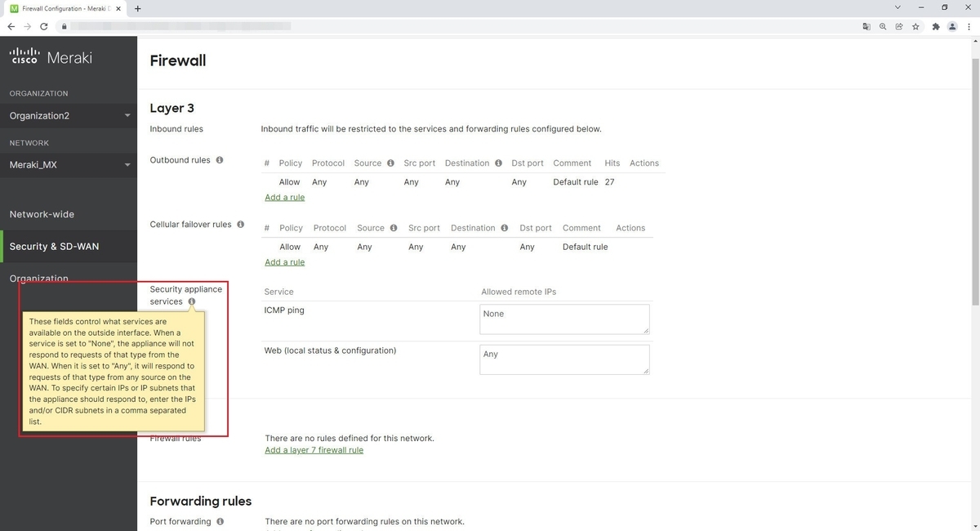
Task: Open the browser profile avatar icon
Action: point(952,26)
